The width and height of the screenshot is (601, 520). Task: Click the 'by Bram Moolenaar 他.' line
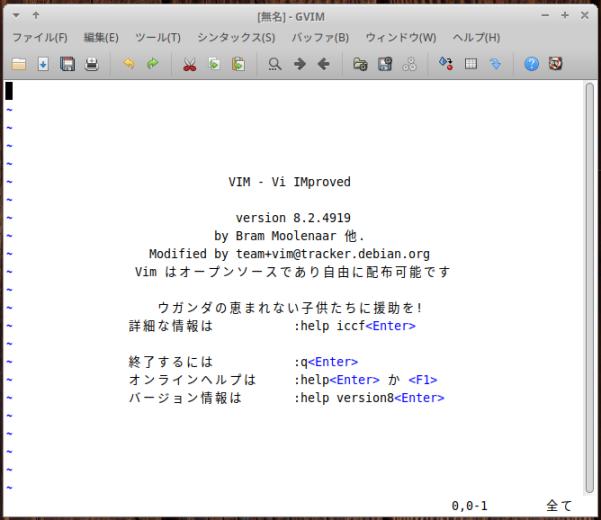pyautogui.click(x=289, y=236)
